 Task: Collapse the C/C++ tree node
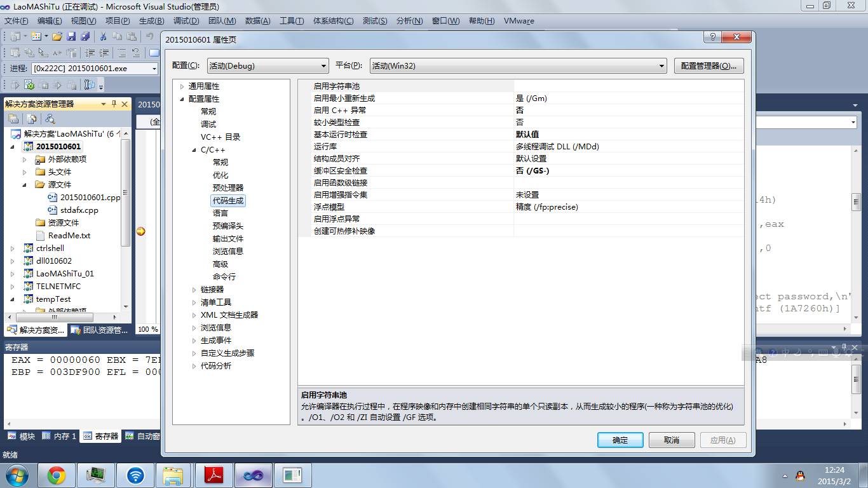[x=194, y=150]
